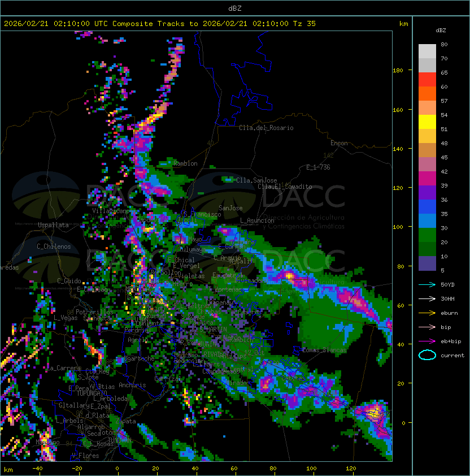Click the pink bip arrow in legend
Image resolution: width=470 pixels, height=476 pixels.
pos(427,327)
